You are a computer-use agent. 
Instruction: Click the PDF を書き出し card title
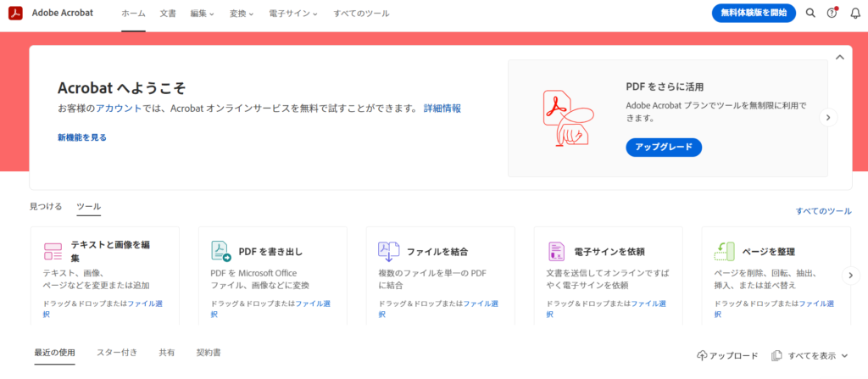click(x=270, y=252)
